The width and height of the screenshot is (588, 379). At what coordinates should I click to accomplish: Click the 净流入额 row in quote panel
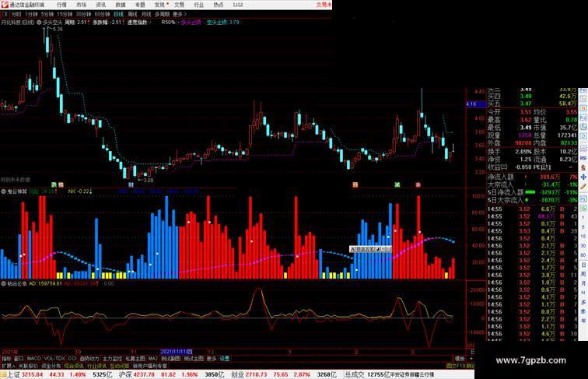click(x=533, y=177)
